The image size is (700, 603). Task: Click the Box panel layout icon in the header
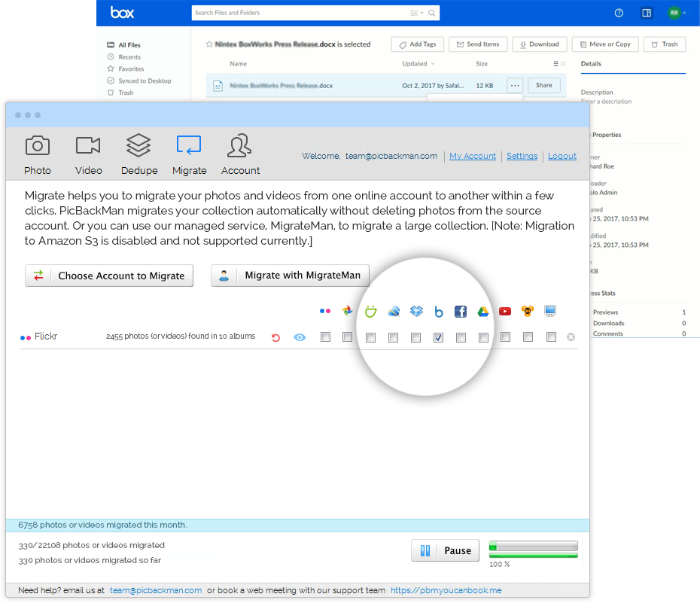pos(647,13)
